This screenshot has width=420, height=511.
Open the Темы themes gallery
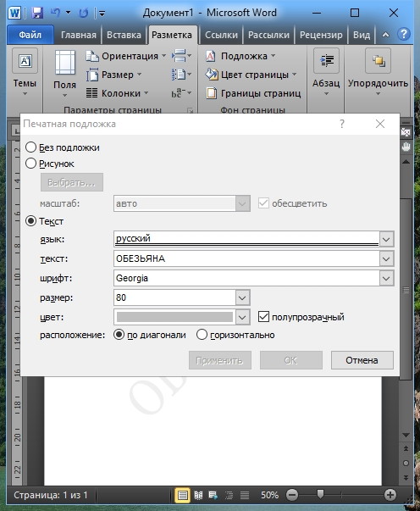click(25, 72)
